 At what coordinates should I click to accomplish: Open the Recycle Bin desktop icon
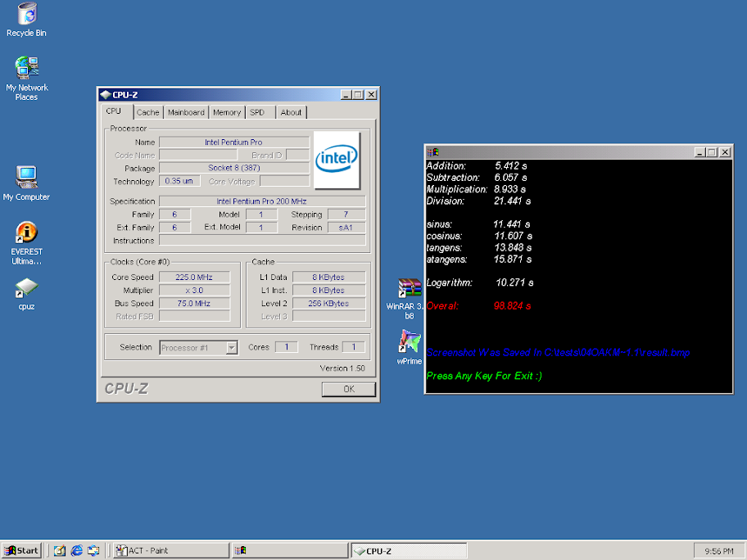click(27, 19)
